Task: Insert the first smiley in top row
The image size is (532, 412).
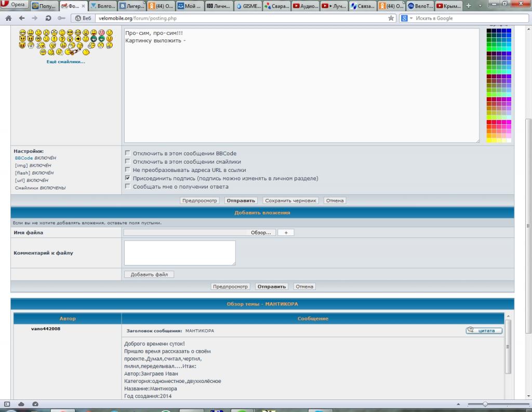Action: (23, 33)
